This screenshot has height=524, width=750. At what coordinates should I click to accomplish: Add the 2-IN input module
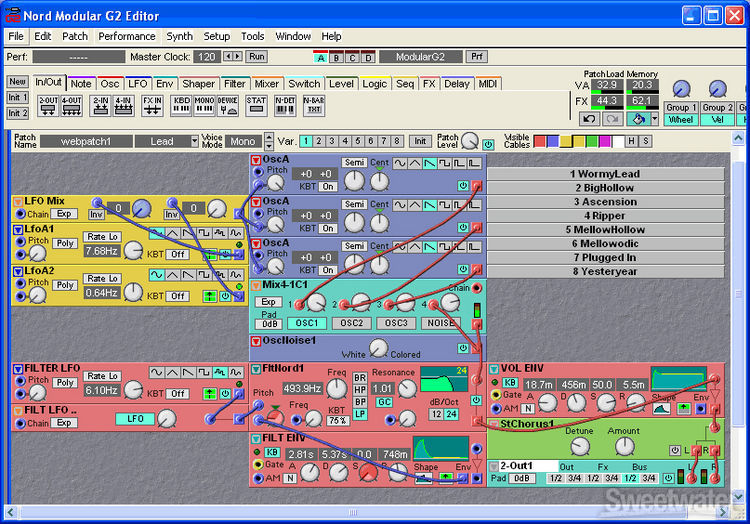click(x=100, y=106)
